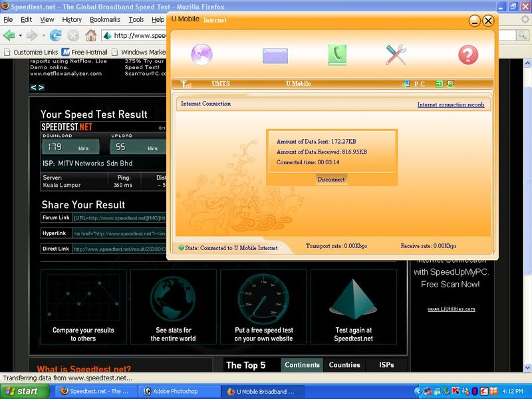532x399 pixels.
Task: Show previous ad with the left arrow
Action: tap(33, 88)
